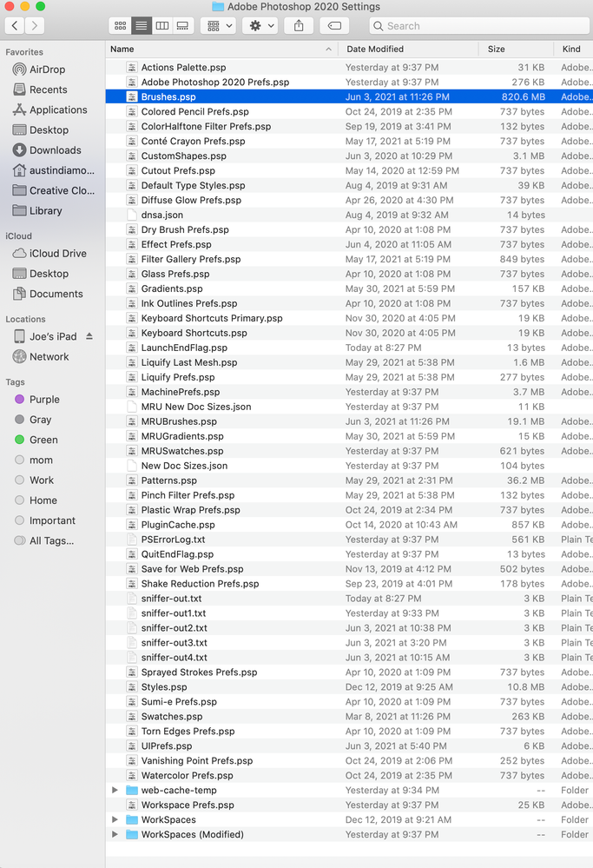Select Workspace Prefs.psp file

point(349,805)
